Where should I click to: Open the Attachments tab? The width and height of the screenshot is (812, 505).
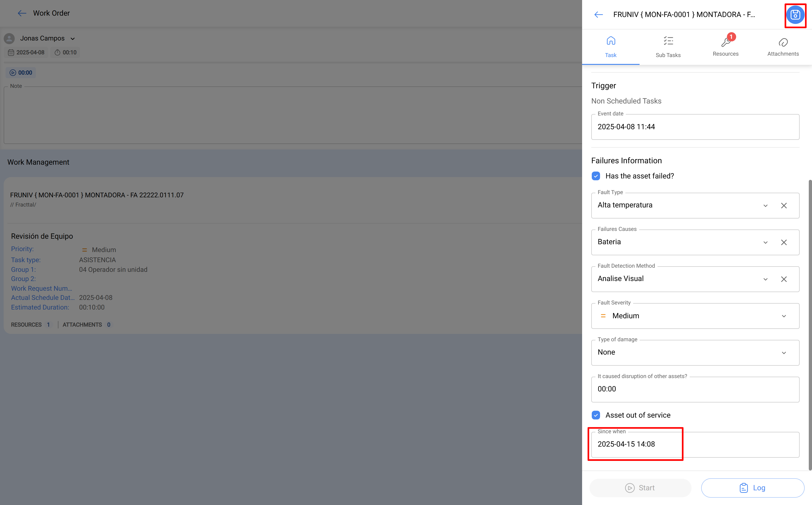(783, 46)
